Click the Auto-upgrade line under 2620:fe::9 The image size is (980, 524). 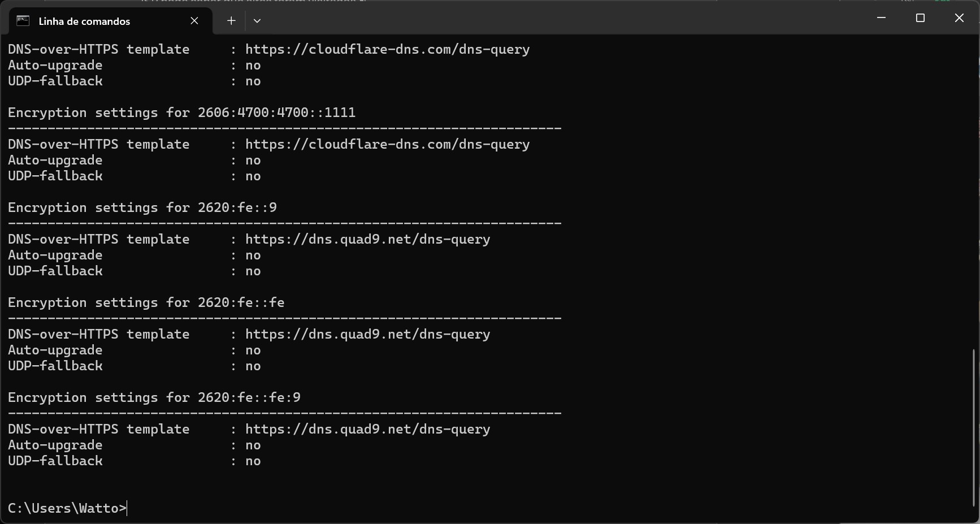click(135, 255)
